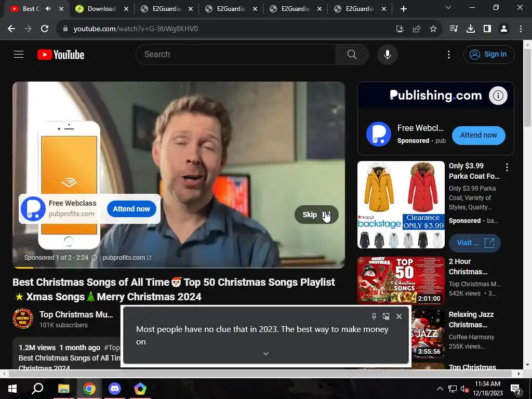Open the pubprofits.com link under the ad
The height and width of the screenshot is (399, 532).
click(127, 258)
